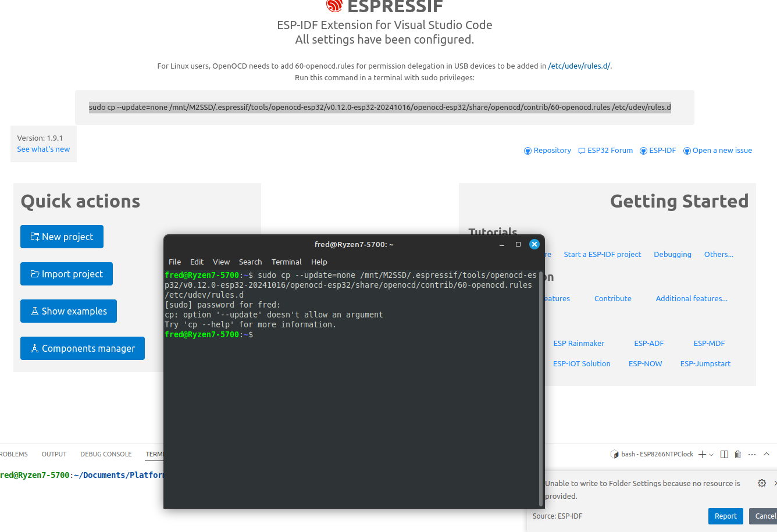Open the Repository link
Image resolution: width=777 pixels, height=532 pixels.
pos(552,151)
